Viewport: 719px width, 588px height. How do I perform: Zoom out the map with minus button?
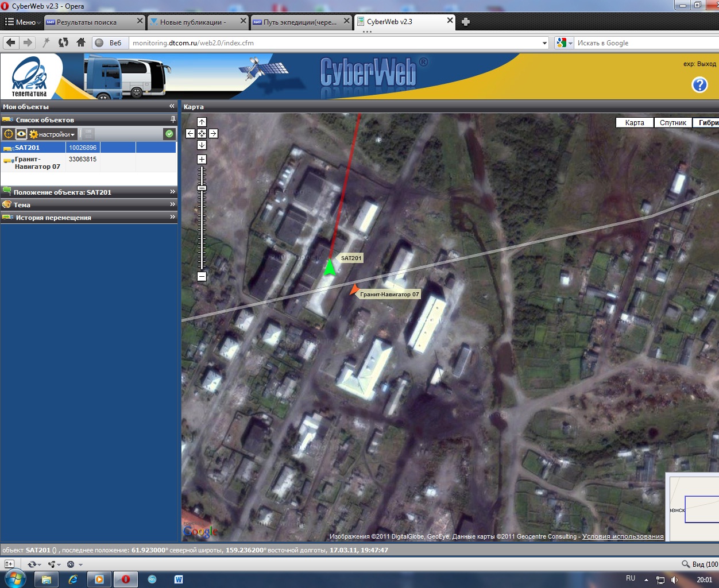pos(202,276)
